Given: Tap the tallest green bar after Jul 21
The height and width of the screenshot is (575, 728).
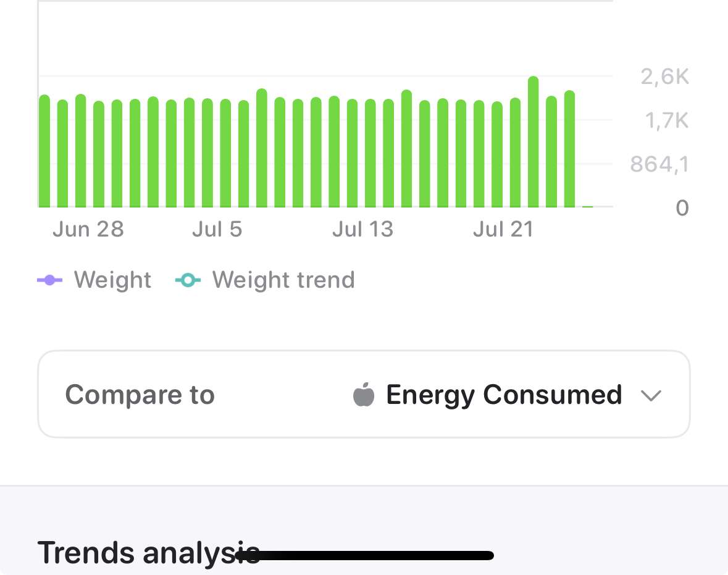Looking at the screenshot, I should click(x=533, y=141).
